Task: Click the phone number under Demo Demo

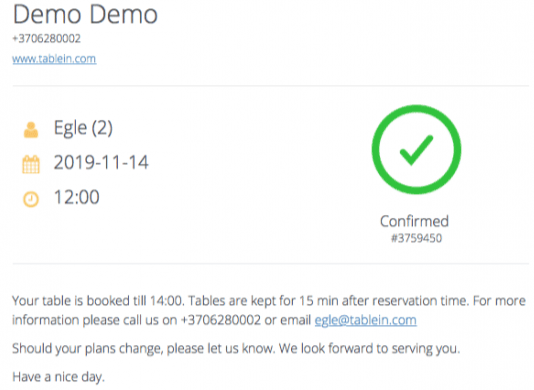Action: coord(47,38)
